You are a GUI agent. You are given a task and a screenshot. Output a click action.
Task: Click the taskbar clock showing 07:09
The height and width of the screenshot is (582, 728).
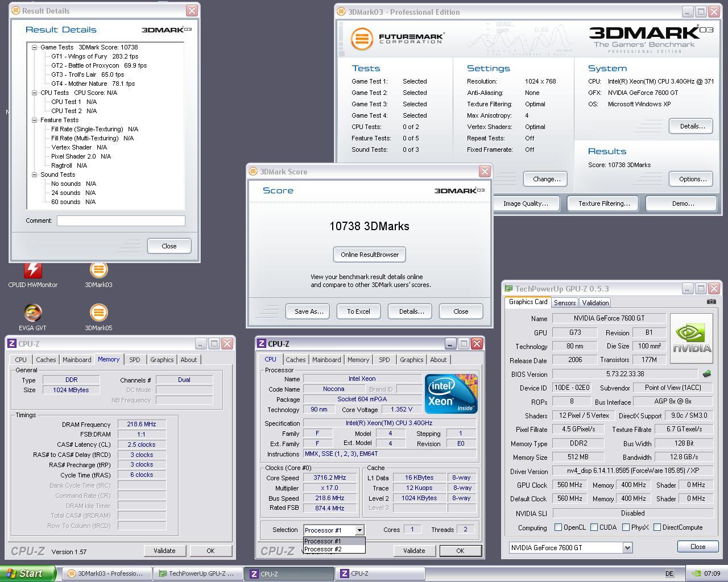[712, 574]
